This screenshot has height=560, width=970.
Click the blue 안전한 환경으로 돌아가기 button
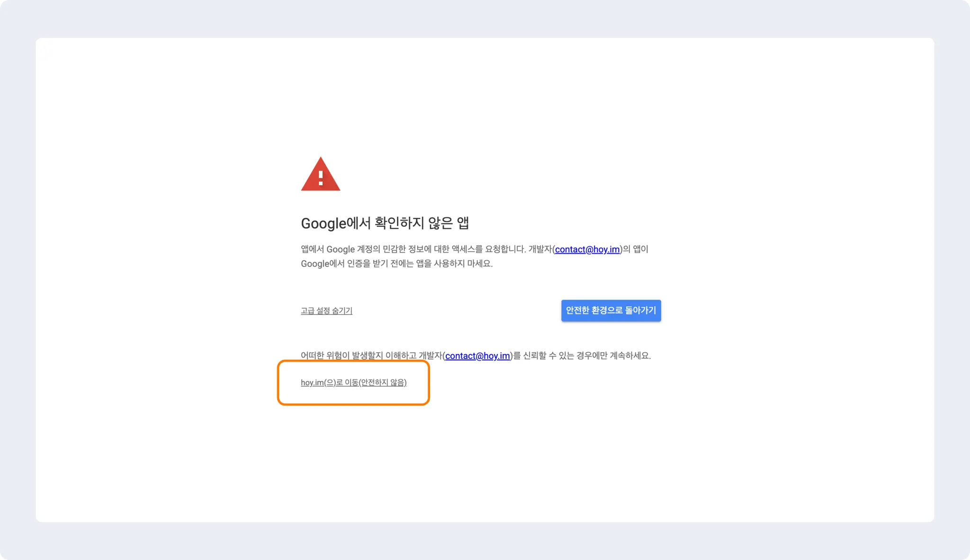coord(611,311)
